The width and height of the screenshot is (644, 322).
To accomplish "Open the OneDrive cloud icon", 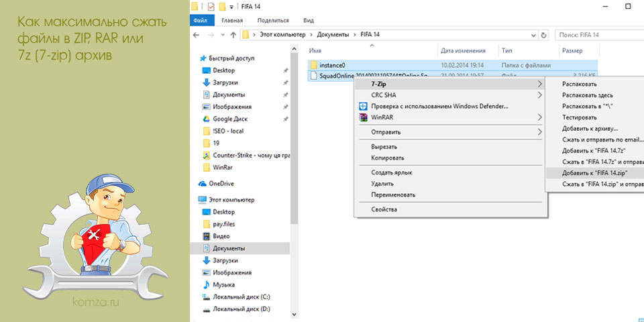I will pyautogui.click(x=202, y=184).
